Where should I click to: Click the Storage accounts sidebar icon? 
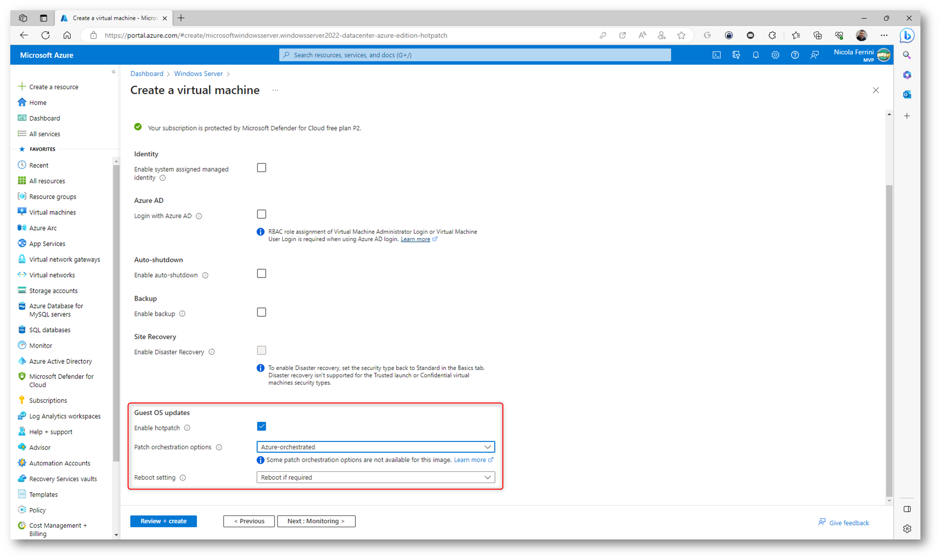coord(22,290)
